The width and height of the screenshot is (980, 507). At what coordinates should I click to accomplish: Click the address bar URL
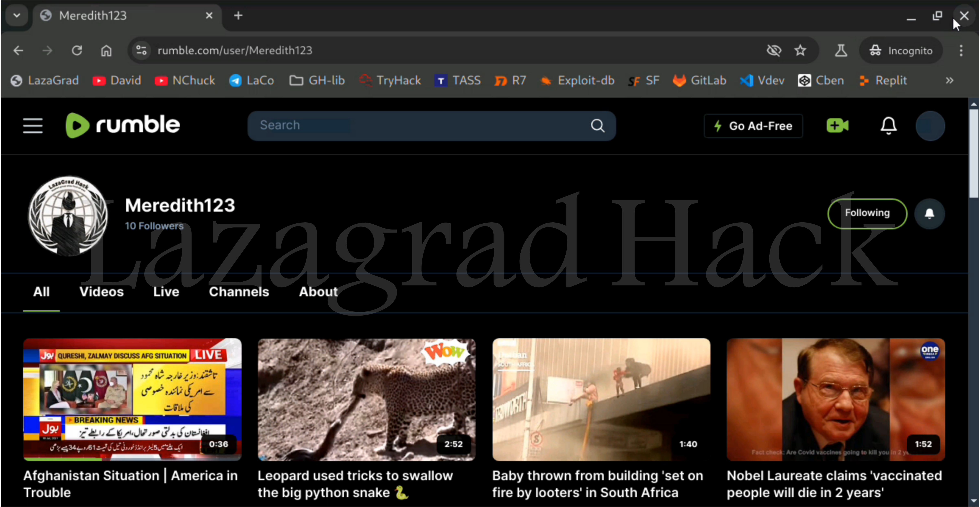(235, 50)
